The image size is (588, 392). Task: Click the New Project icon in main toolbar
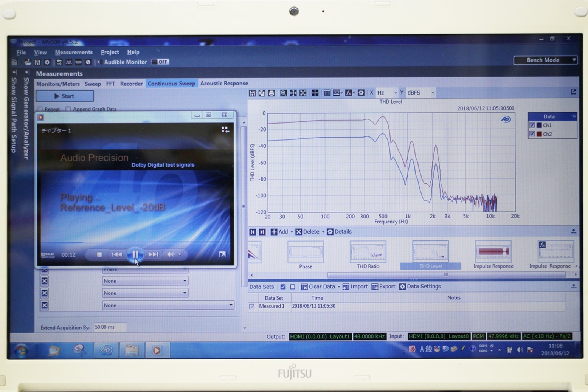pos(14,62)
